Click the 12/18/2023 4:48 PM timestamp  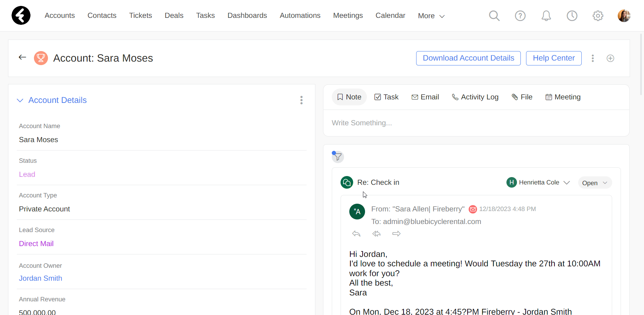507,209
